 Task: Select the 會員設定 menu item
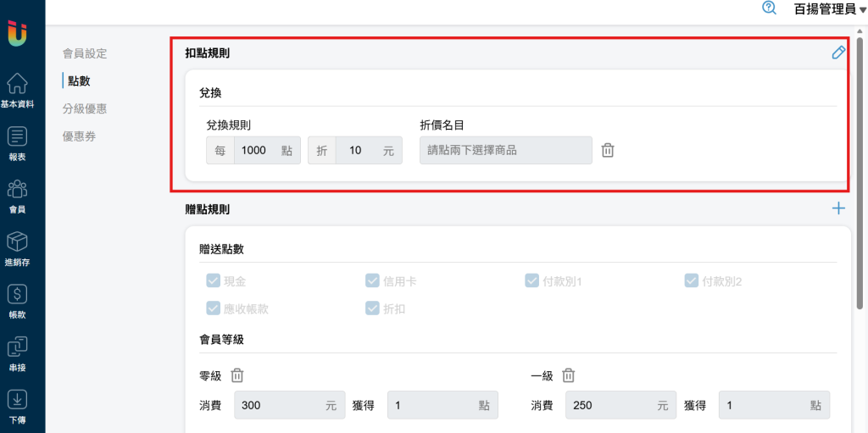85,53
